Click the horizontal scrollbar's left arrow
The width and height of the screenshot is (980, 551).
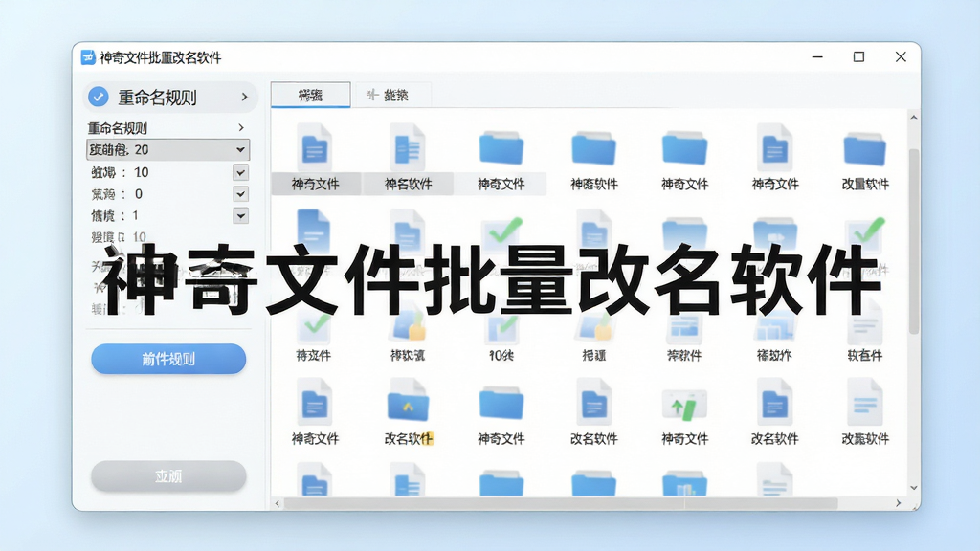tap(278, 503)
